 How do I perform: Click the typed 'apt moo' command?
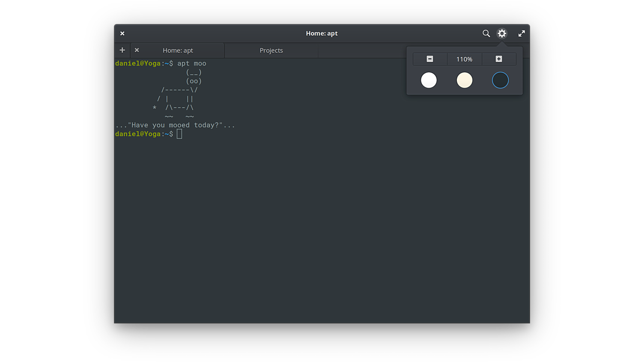[192, 63]
